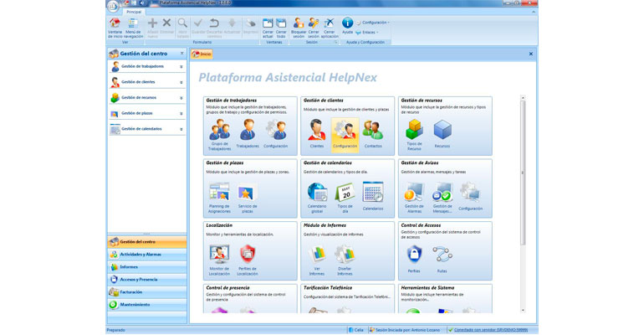The width and height of the screenshot is (644, 335).
Task: Select the Principal ribbon tab
Action: pos(134,12)
